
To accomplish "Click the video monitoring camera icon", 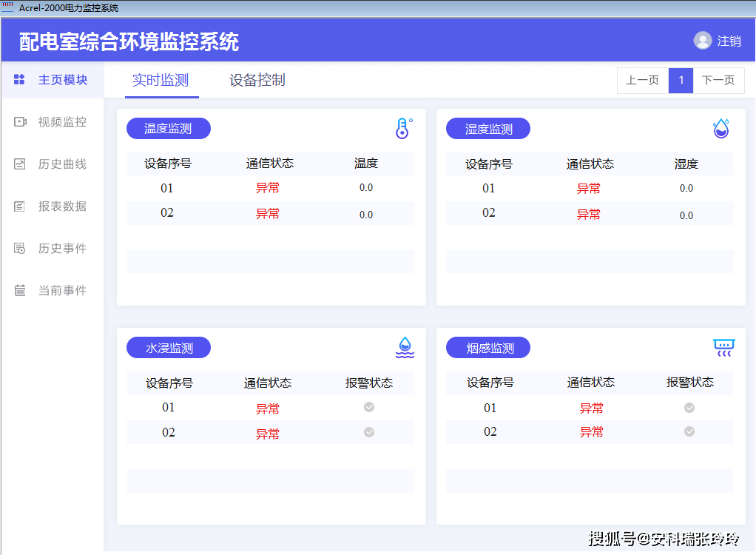I will coord(20,122).
